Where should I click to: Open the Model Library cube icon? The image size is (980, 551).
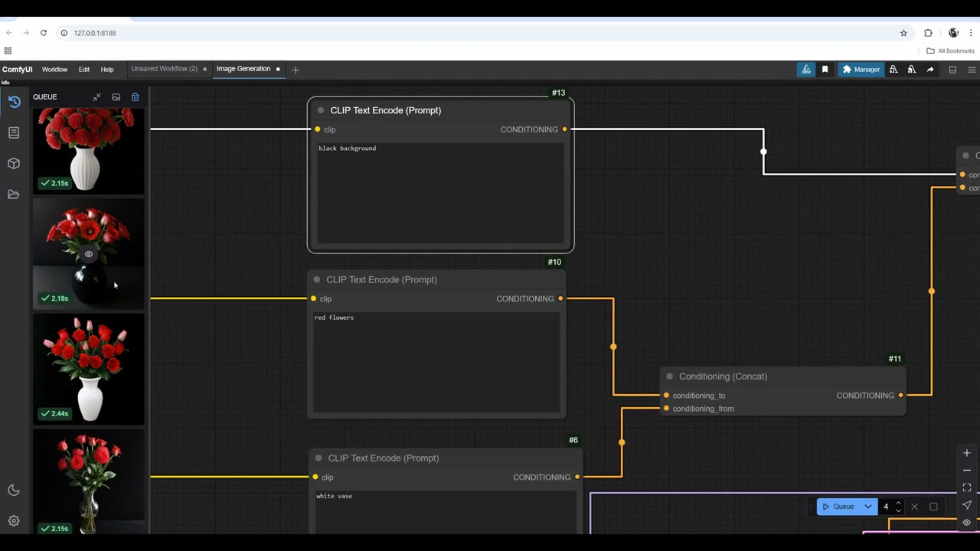pos(14,163)
